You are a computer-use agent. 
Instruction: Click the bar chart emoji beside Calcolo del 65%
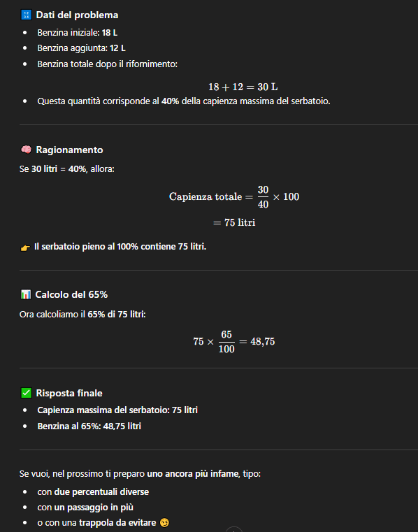click(26, 294)
